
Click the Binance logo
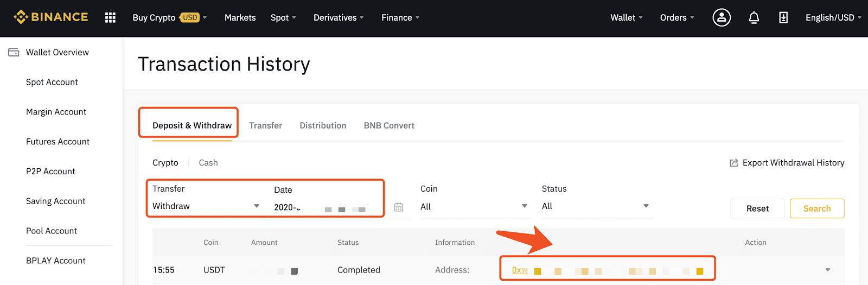(51, 17)
